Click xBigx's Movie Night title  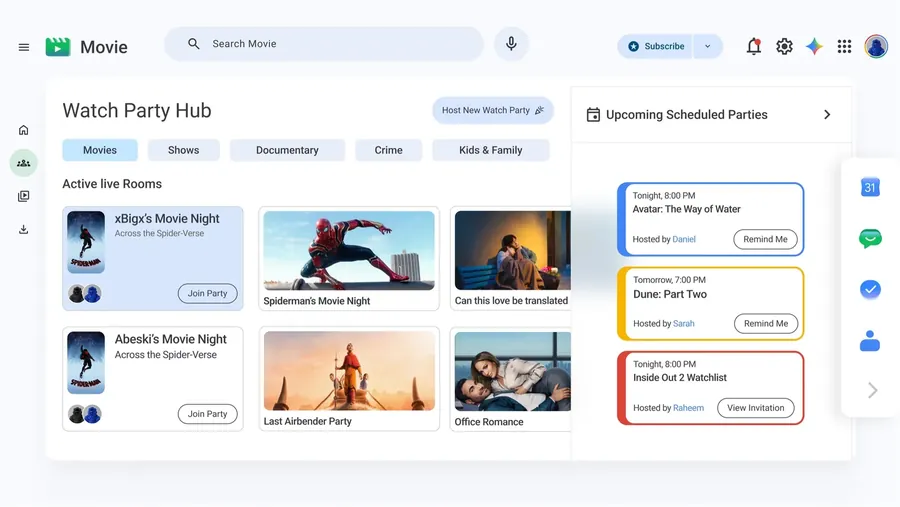[167, 219]
